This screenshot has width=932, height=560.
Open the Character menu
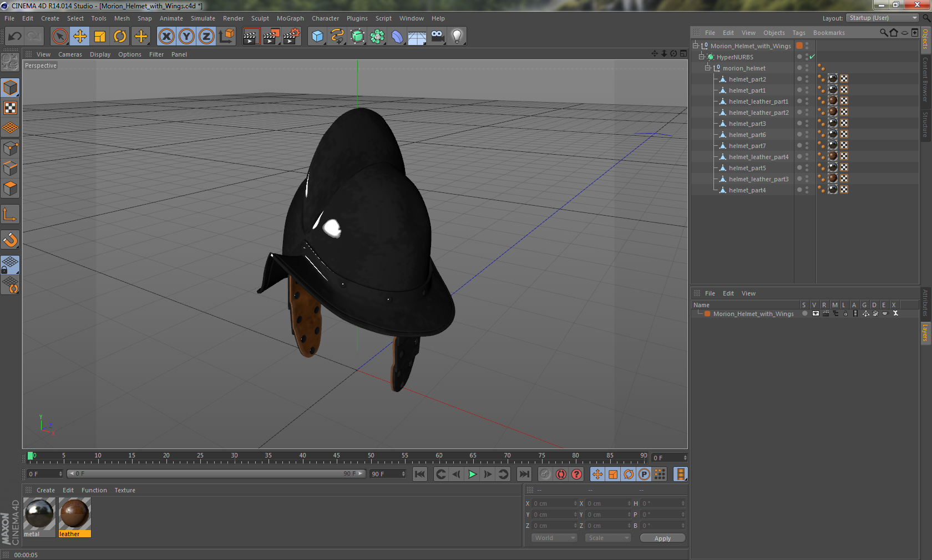coord(325,18)
